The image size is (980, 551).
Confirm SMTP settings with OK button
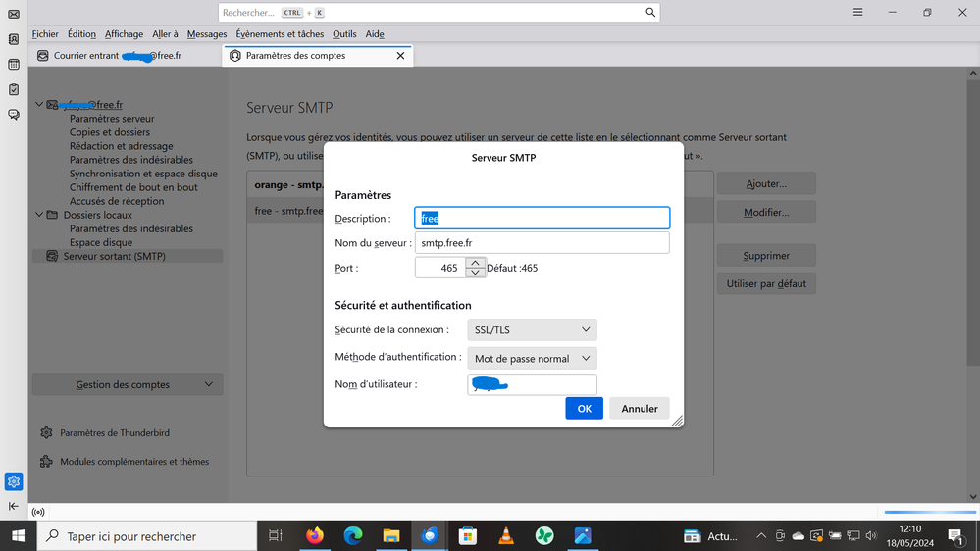tap(584, 409)
